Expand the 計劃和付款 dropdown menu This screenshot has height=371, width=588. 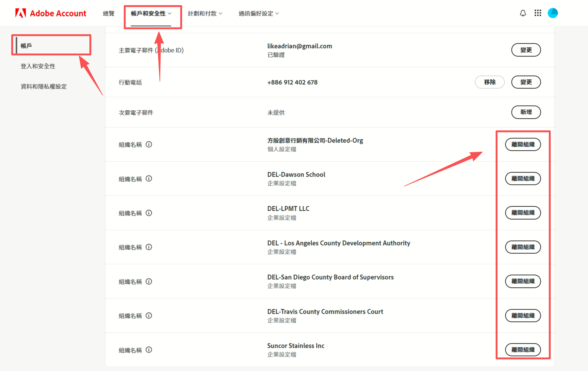[x=205, y=13]
